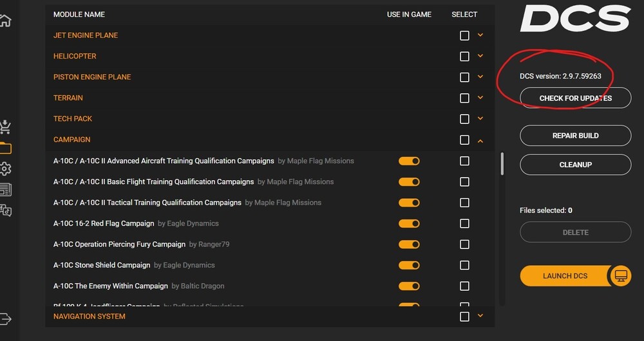Viewport: 644px width, 341px height.
Task: Click the SELECT column header
Action: pyautogui.click(x=464, y=14)
